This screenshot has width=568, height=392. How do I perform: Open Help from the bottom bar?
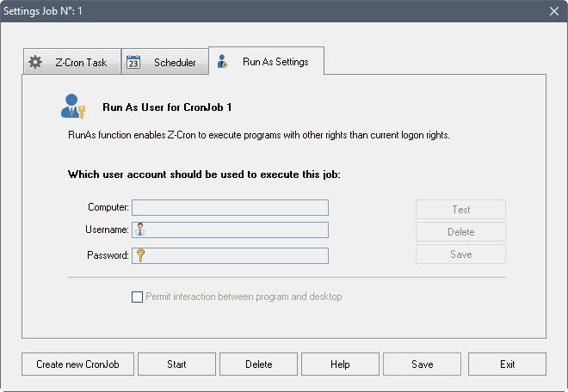[x=340, y=364]
